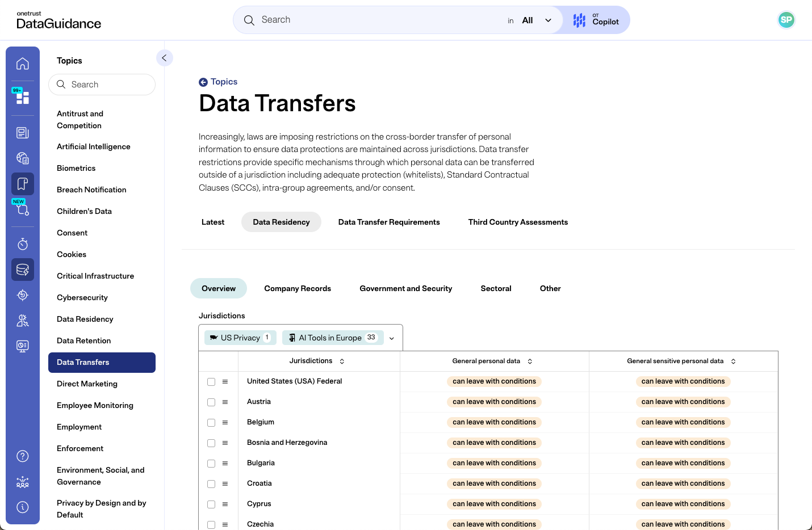812x530 pixels.
Task: Collapse the Topics panel with the arrow
Action: [x=165, y=58]
